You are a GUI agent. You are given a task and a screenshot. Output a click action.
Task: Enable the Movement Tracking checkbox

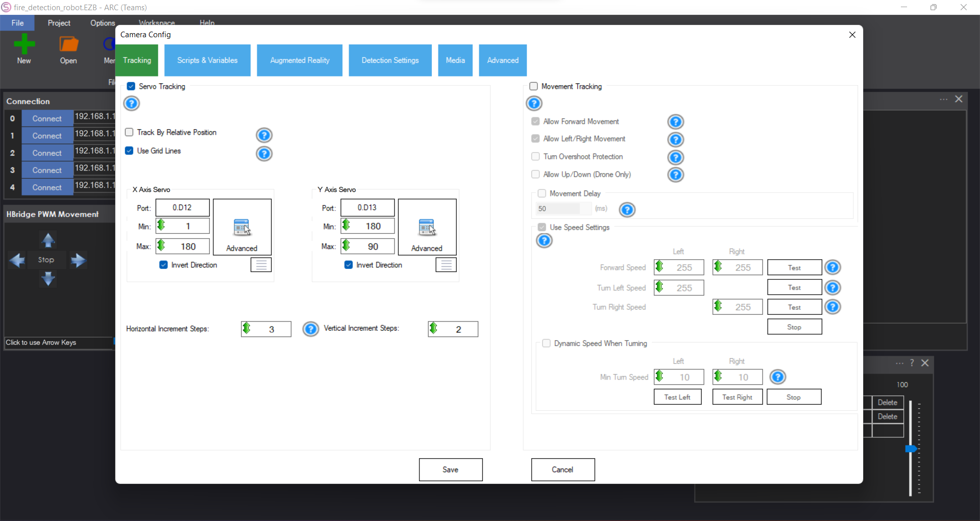coord(533,86)
